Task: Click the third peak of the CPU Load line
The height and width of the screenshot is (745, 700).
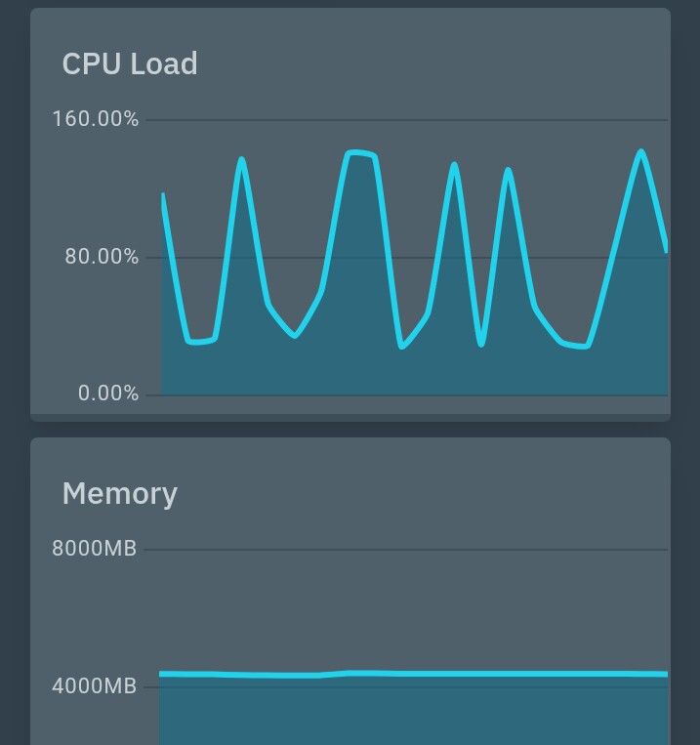Action: (454, 164)
